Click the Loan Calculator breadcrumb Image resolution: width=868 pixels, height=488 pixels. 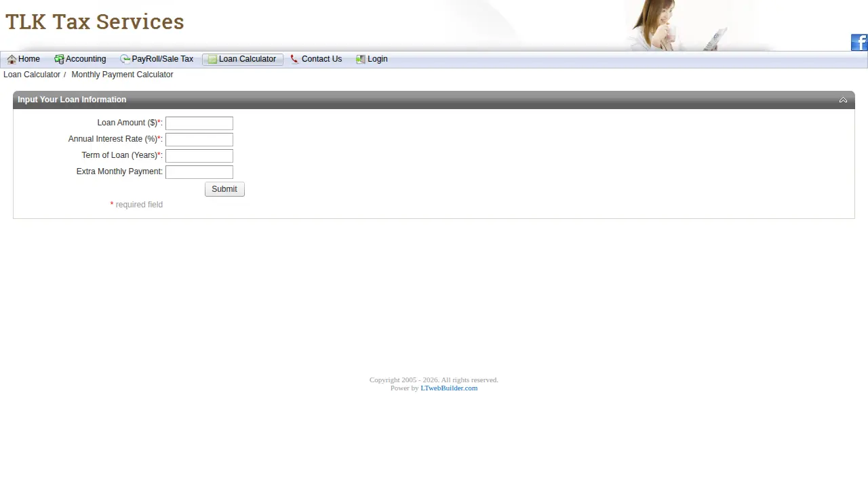pos(32,75)
